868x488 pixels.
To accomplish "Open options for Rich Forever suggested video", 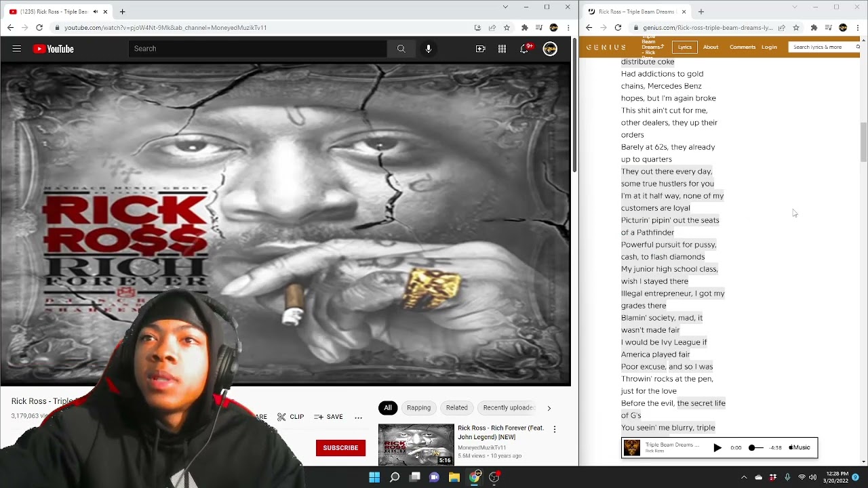I will [555, 429].
